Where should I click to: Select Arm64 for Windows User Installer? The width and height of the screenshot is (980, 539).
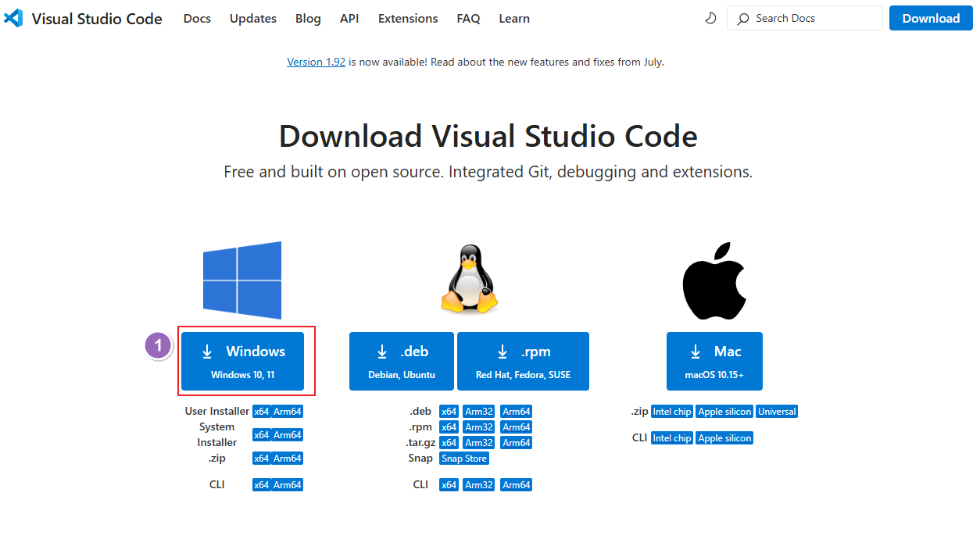[x=288, y=412]
